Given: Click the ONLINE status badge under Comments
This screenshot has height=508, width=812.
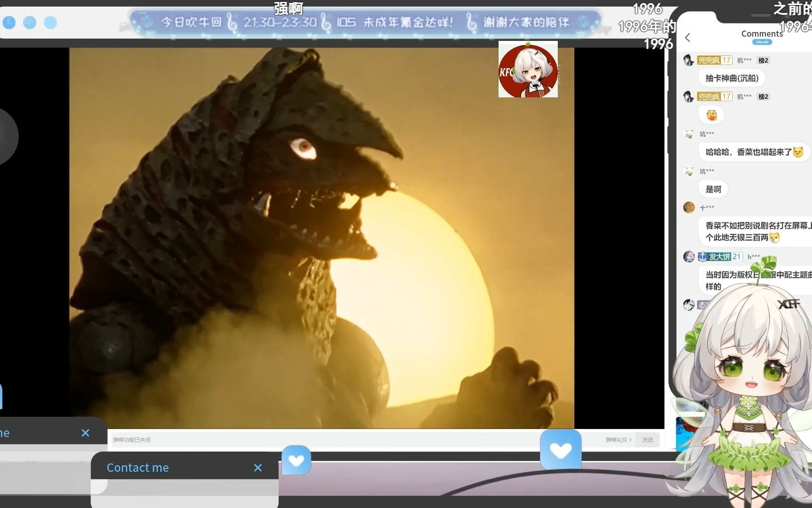Looking at the screenshot, I should [x=762, y=42].
